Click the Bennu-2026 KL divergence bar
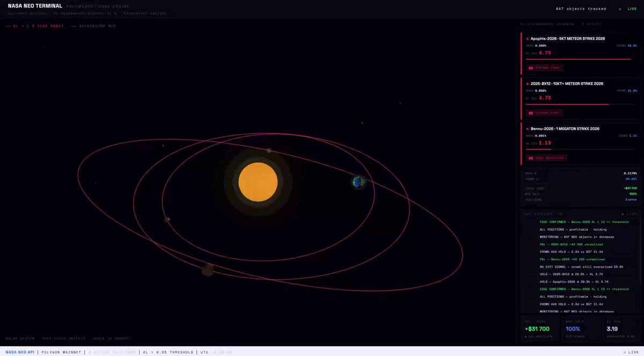Screen dimensions: 644x356 click(581, 149)
